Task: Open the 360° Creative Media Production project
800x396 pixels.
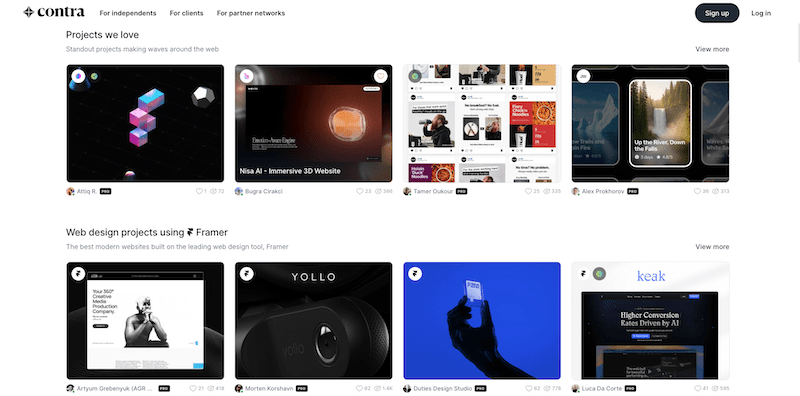Action: (x=145, y=320)
